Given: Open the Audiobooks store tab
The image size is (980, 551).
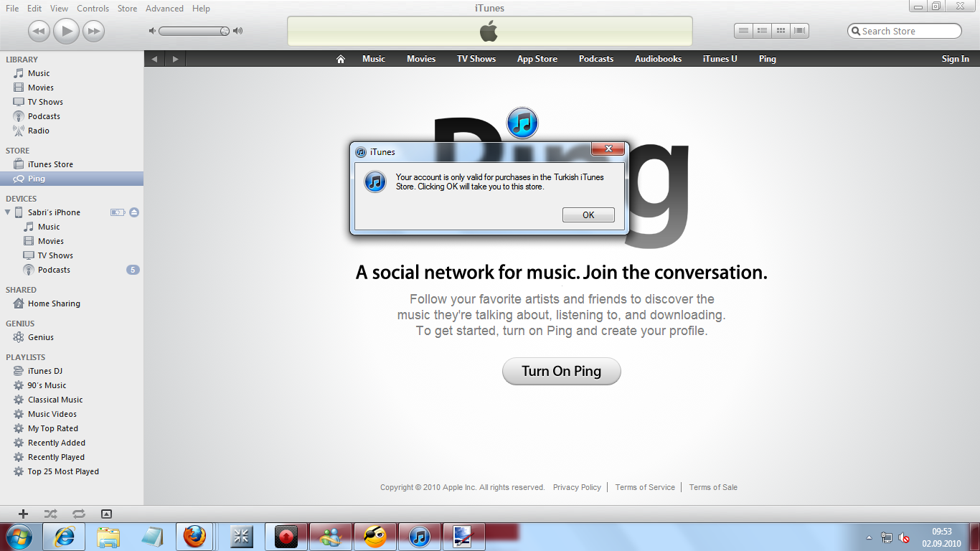Looking at the screenshot, I should pos(658,59).
